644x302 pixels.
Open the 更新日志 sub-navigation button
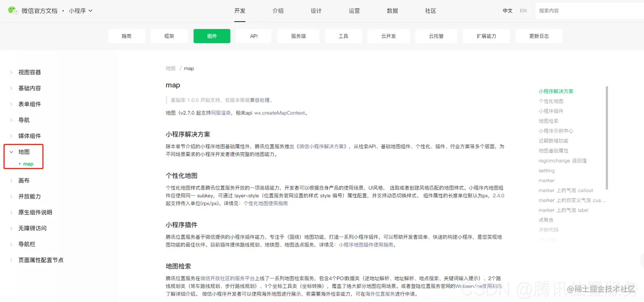click(539, 36)
